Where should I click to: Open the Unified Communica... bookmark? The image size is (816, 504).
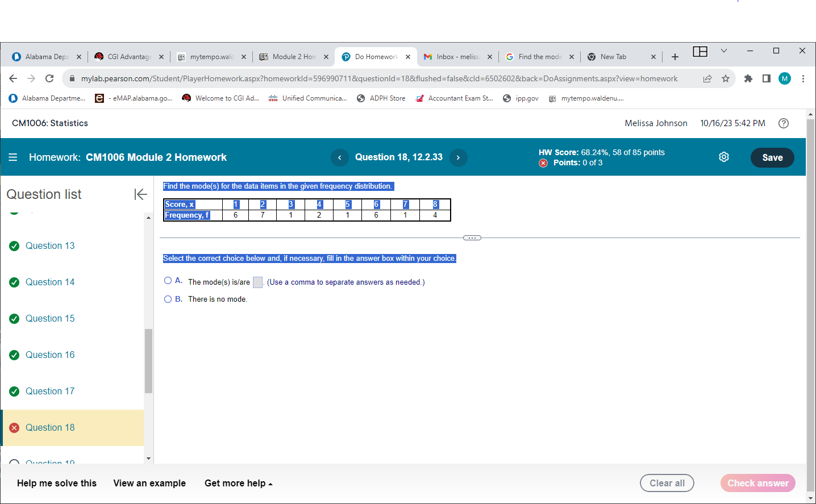[307, 98]
